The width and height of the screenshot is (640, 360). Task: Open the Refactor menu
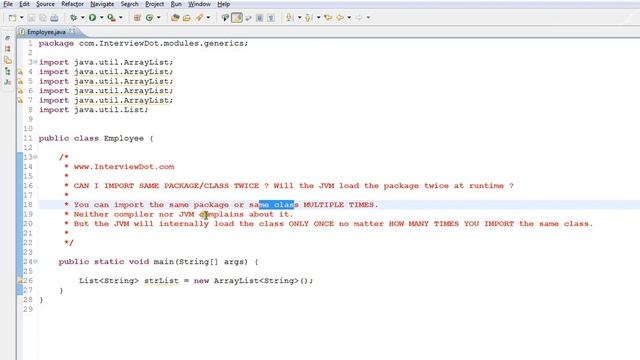[x=72, y=4]
